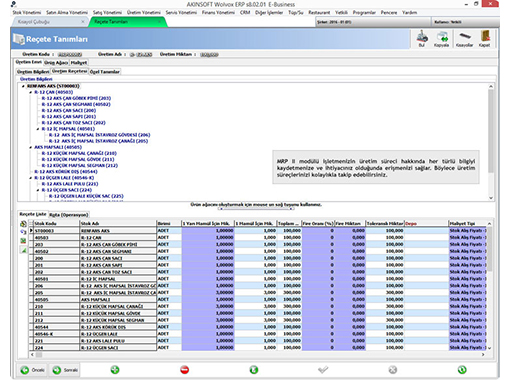This screenshot has height=380, width=510.
Task: Click the Fire Oranı (%) column header
Action: [318, 223]
